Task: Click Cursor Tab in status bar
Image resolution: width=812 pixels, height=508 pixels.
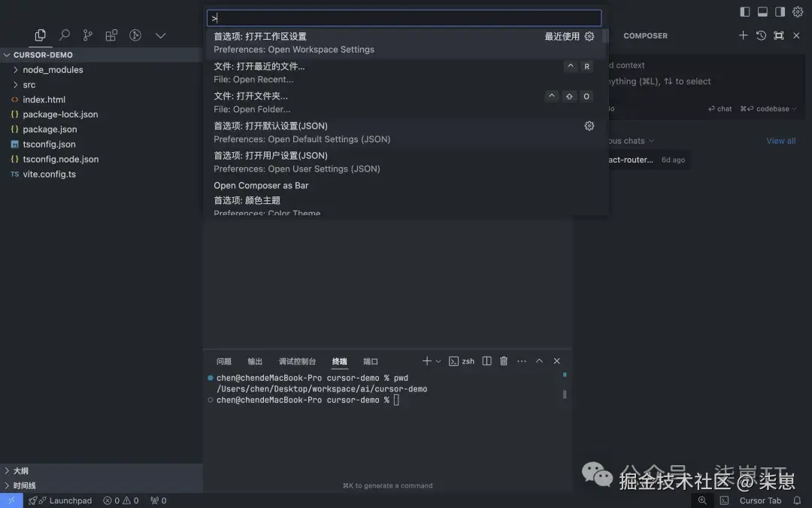Action: click(760, 500)
